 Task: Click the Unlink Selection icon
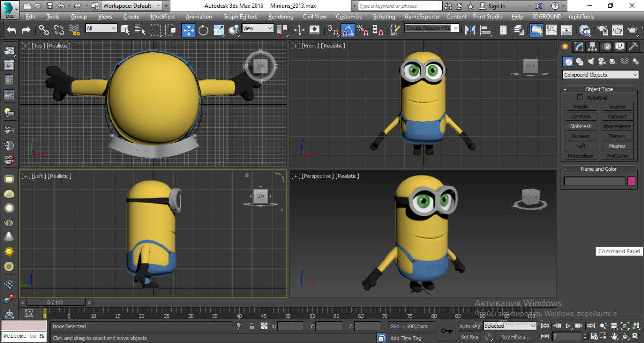point(60,30)
